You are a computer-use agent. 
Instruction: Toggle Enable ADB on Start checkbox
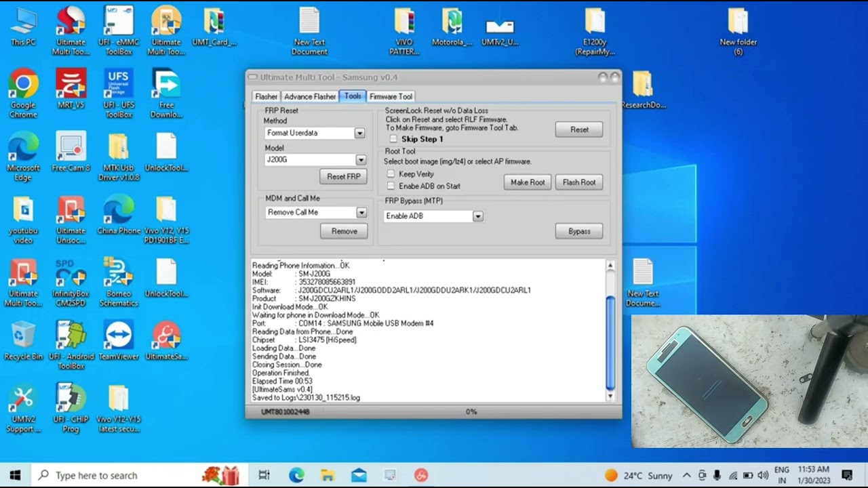click(x=391, y=186)
